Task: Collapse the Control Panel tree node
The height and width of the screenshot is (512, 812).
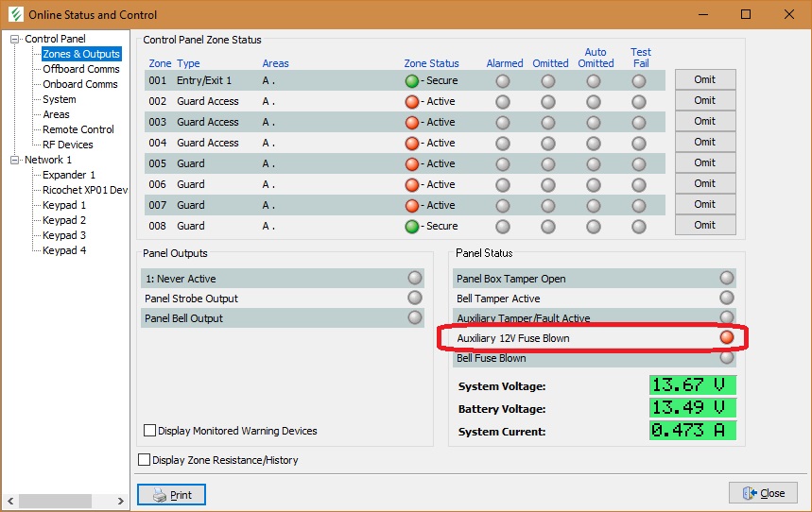Action: [14, 39]
